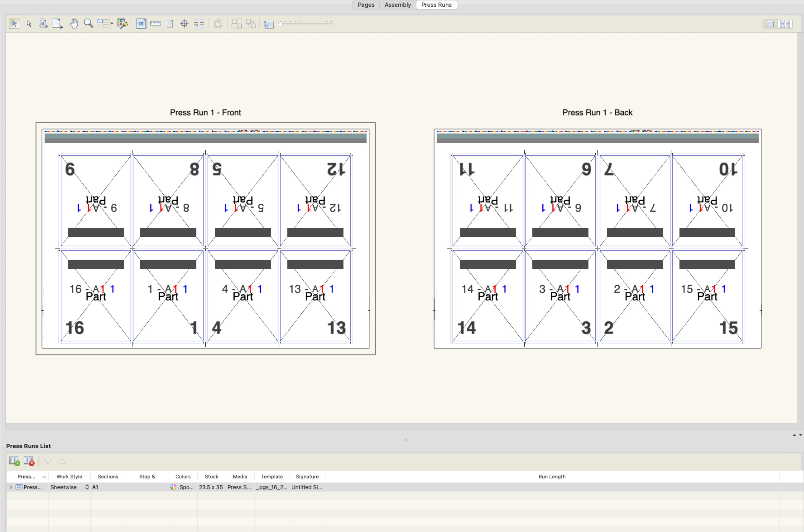The height and width of the screenshot is (532, 804).
Task: Open the Pages tab
Action: pos(366,5)
